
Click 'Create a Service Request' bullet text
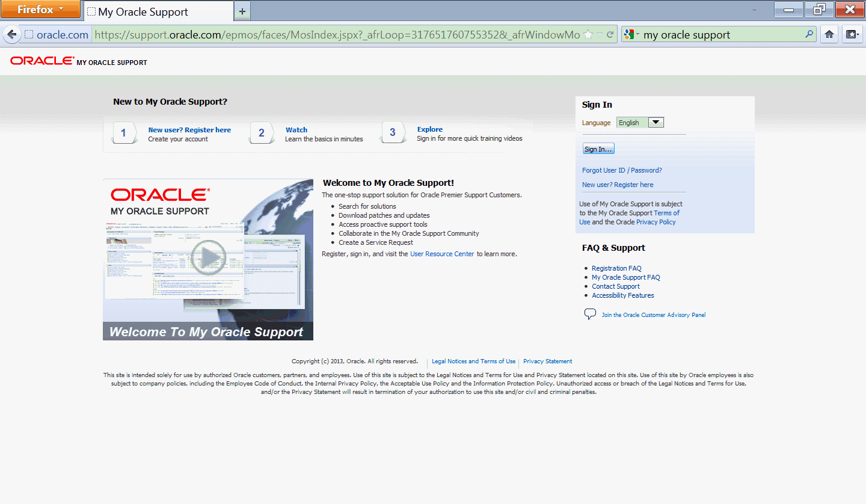(376, 242)
